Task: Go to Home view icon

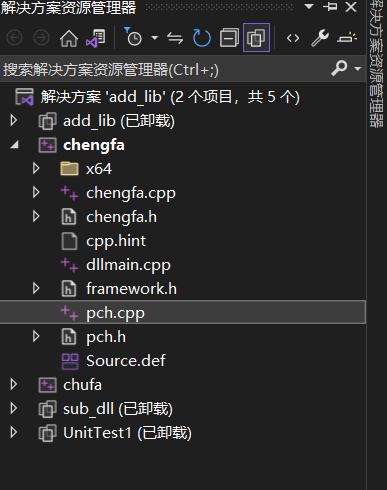Action: [69, 38]
